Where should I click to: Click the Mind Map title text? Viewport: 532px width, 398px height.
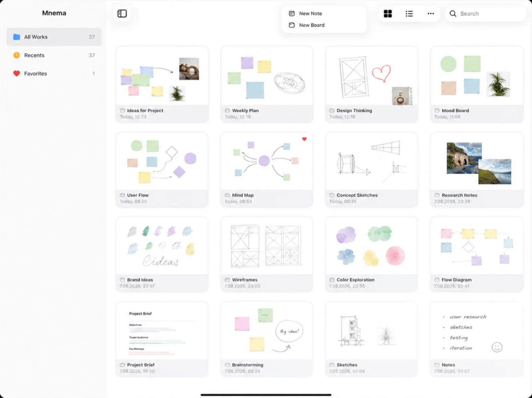coord(243,195)
